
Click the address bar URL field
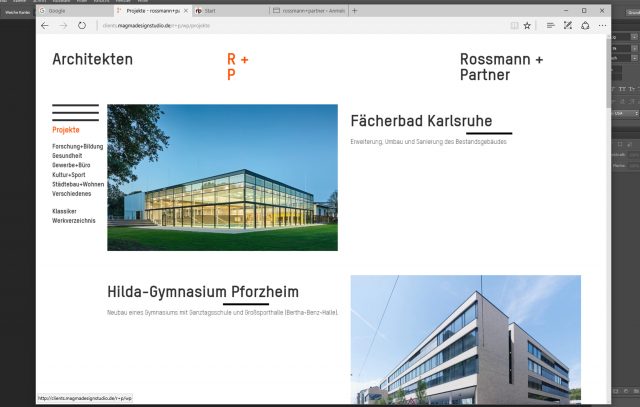pyautogui.click(x=300, y=25)
